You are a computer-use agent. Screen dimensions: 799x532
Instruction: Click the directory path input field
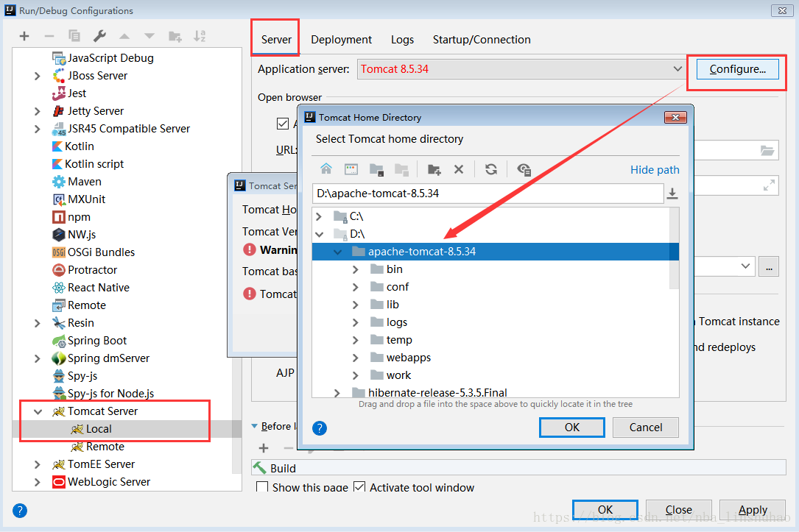click(x=488, y=194)
